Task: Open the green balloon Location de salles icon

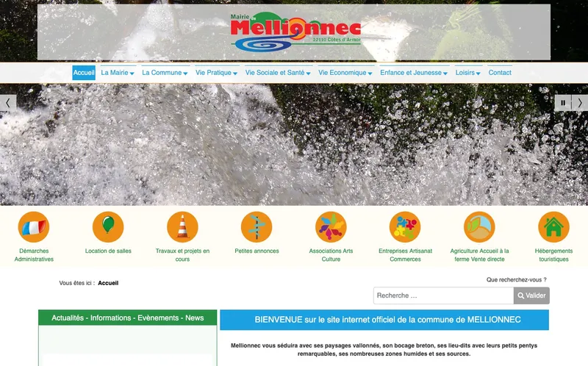Action: click(x=108, y=227)
